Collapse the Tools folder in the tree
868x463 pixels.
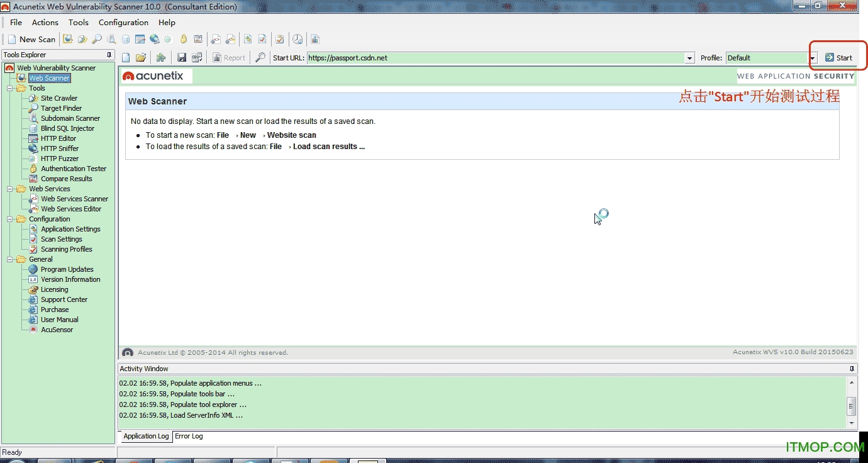point(10,88)
